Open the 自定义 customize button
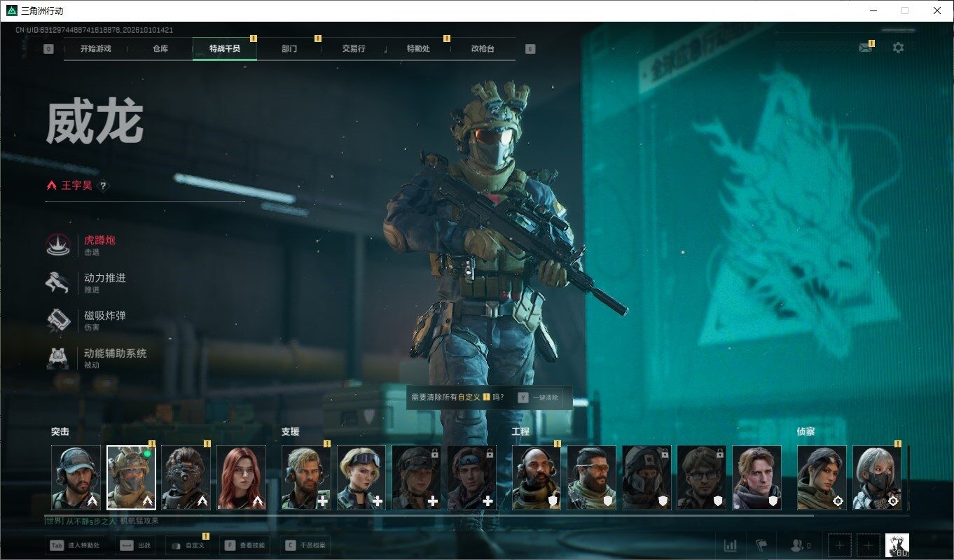The image size is (954, 560). (188, 545)
